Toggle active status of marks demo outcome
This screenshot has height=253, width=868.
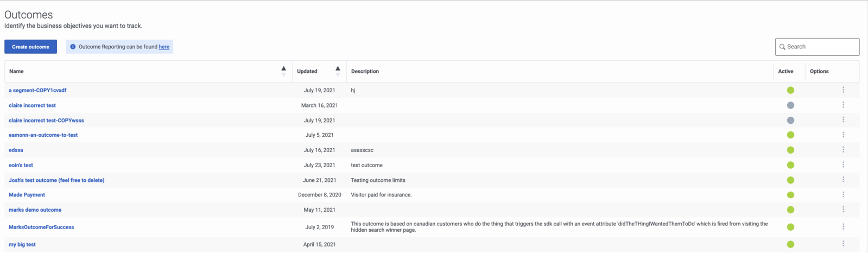[x=790, y=210]
